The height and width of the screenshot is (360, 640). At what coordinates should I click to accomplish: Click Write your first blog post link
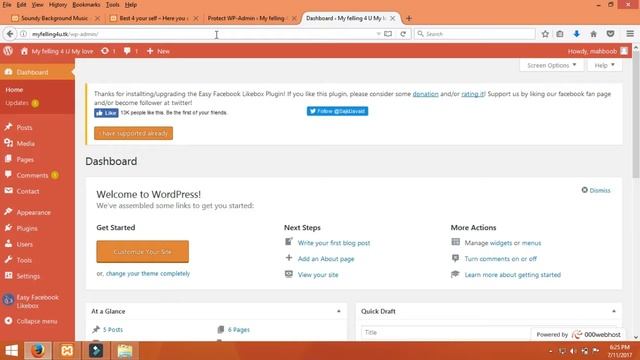click(334, 243)
